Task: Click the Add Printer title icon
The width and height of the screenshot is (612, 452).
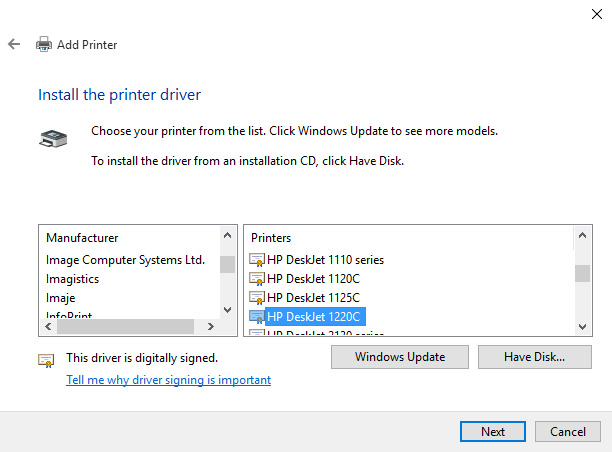Action: tap(44, 44)
